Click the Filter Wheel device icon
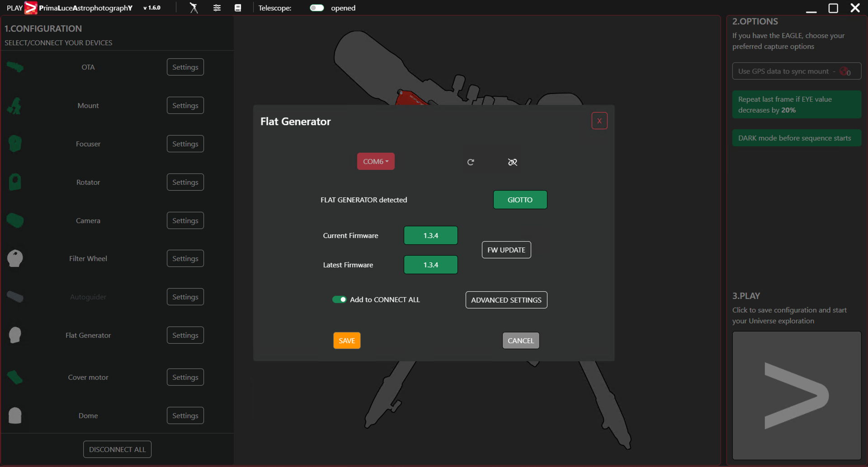The image size is (868, 467). pos(15,258)
